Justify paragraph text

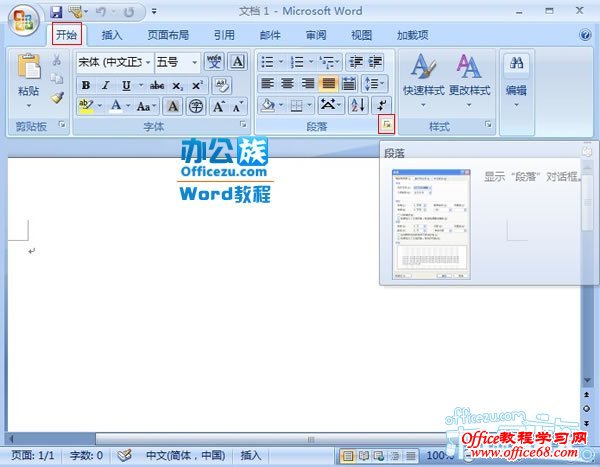[x=328, y=83]
